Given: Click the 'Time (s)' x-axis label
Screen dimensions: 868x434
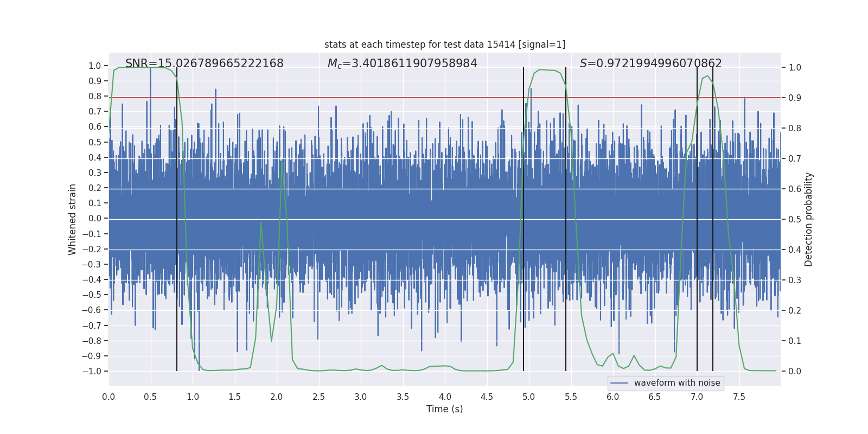Looking at the screenshot, I should [x=445, y=409].
